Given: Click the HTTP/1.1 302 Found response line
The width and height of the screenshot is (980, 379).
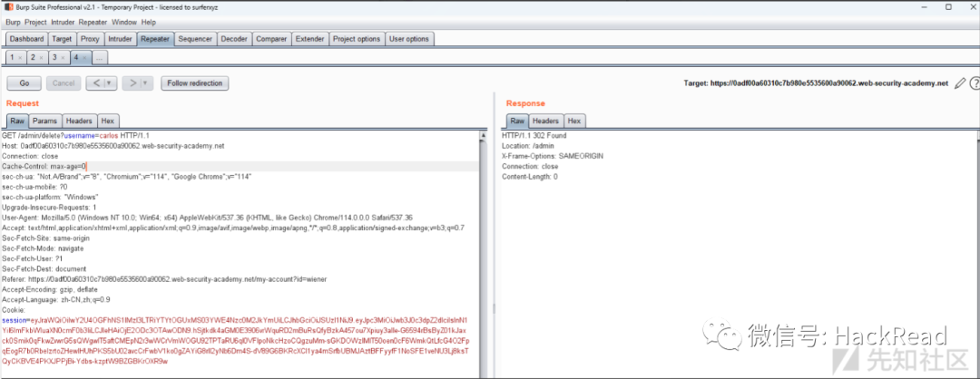Looking at the screenshot, I should tap(534, 135).
